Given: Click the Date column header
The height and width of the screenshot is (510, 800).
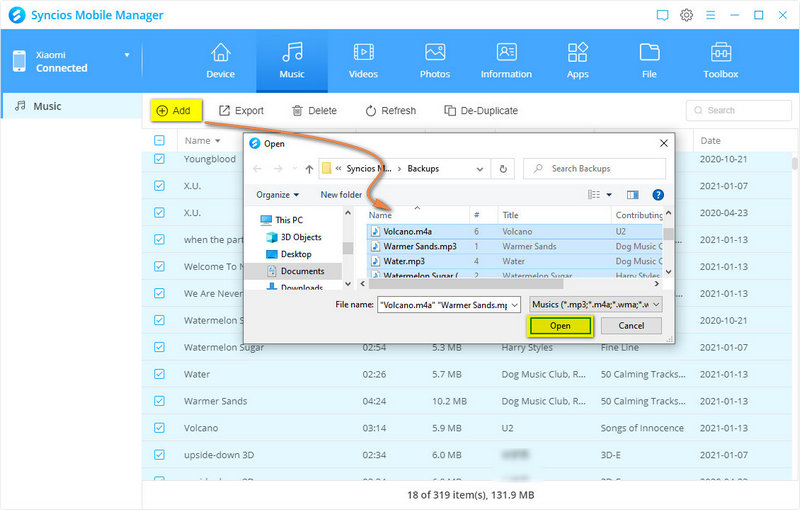Looking at the screenshot, I should pyautogui.click(x=710, y=141).
